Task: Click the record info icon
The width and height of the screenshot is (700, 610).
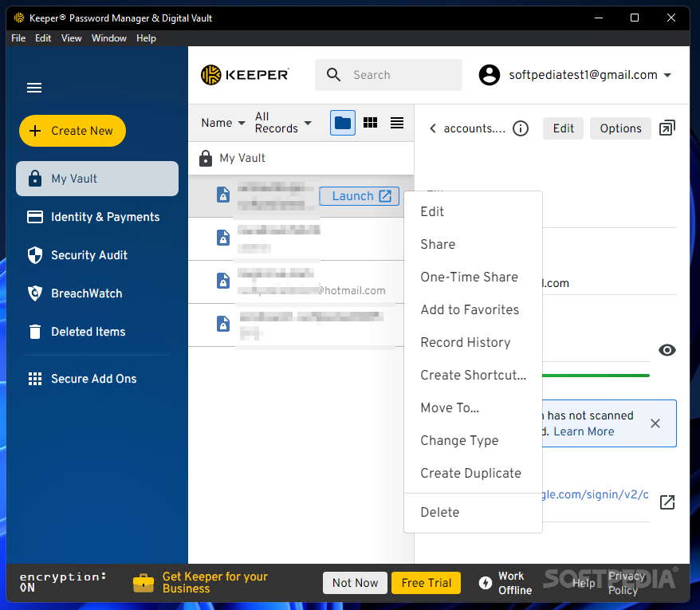Action: tap(521, 128)
